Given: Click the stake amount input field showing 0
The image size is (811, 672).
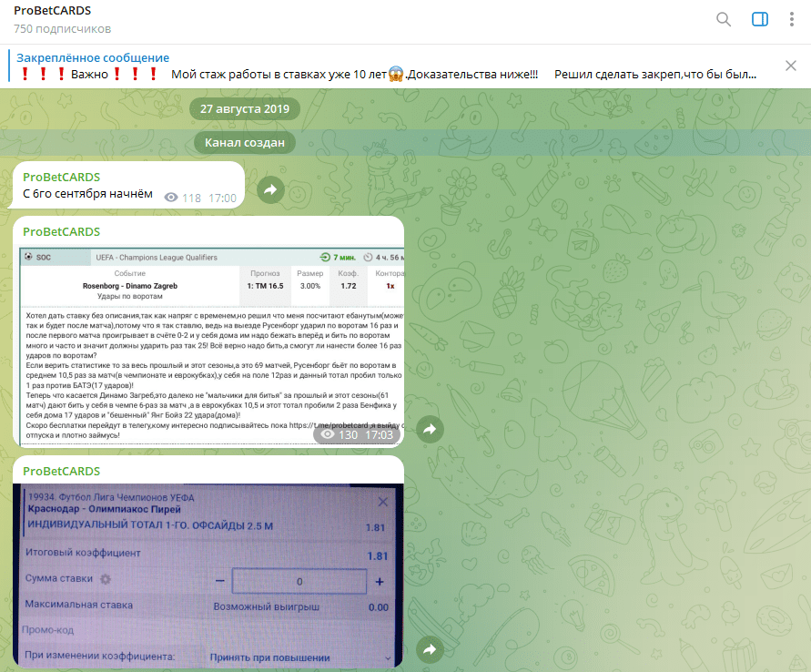Looking at the screenshot, I should [x=299, y=581].
